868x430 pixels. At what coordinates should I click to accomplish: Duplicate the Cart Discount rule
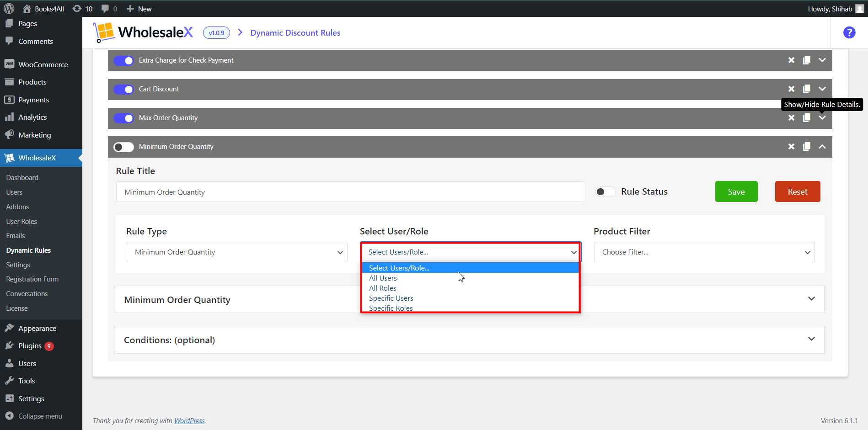pyautogui.click(x=807, y=89)
